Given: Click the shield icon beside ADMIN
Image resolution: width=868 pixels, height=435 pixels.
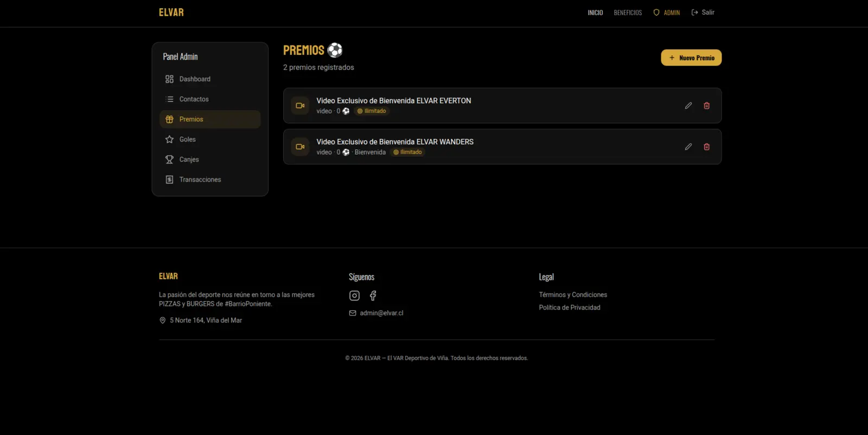Looking at the screenshot, I should pos(656,12).
